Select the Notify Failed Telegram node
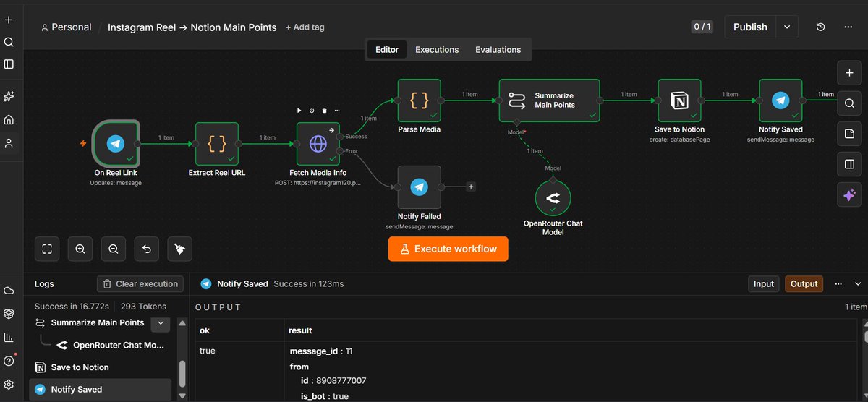 coord(420,187)
